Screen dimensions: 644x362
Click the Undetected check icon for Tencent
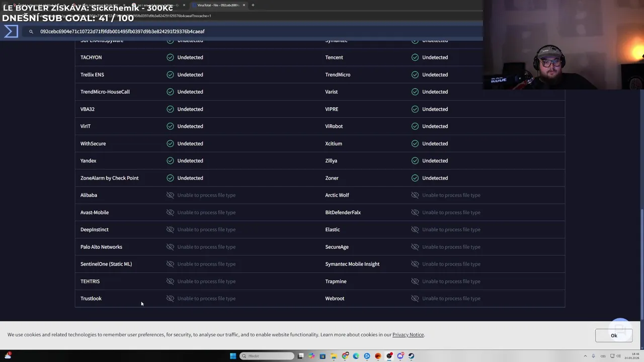pos(415,57)
